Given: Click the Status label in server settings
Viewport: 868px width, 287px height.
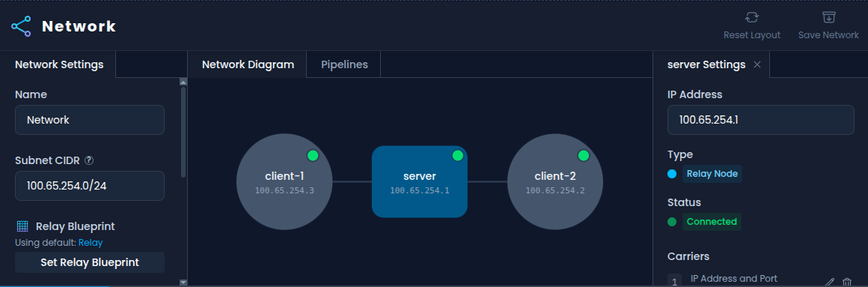Looking at the screenshot, I should pos(684,202).
